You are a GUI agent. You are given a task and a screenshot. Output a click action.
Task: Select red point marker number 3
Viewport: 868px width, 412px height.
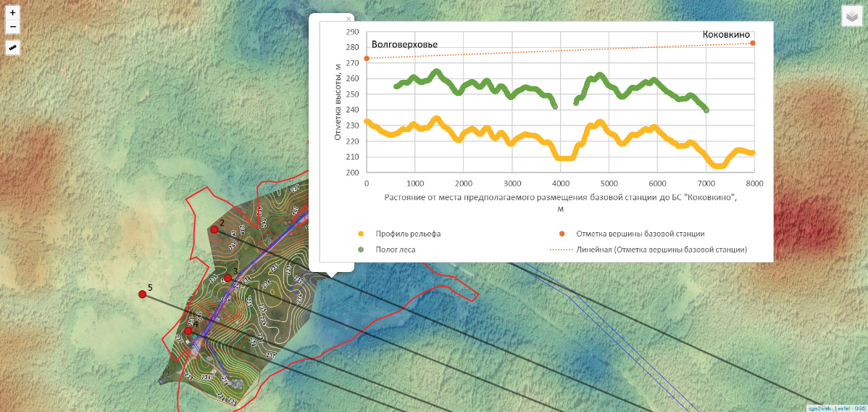[228, 278]
